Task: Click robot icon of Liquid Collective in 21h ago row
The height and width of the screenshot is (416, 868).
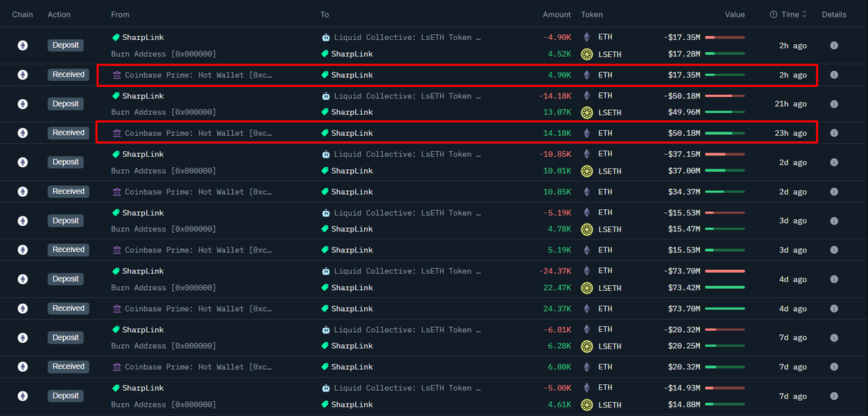Action: (326, 95)
